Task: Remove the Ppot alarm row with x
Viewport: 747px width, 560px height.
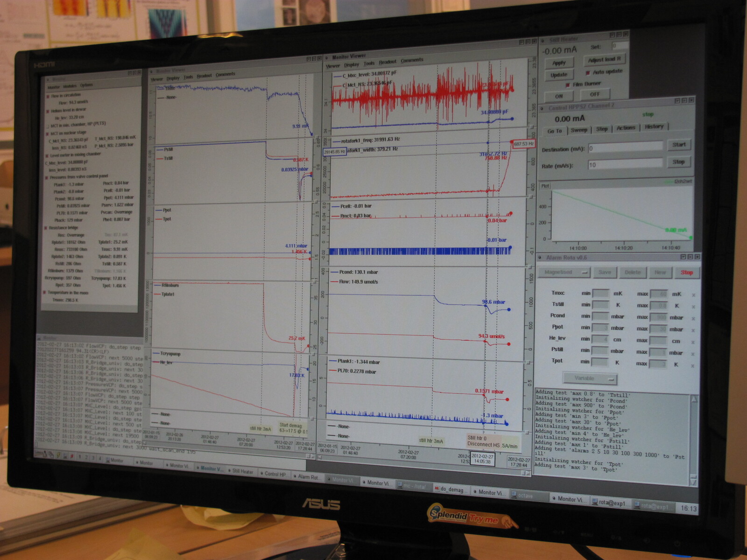Action: click(x=693, y=330)
